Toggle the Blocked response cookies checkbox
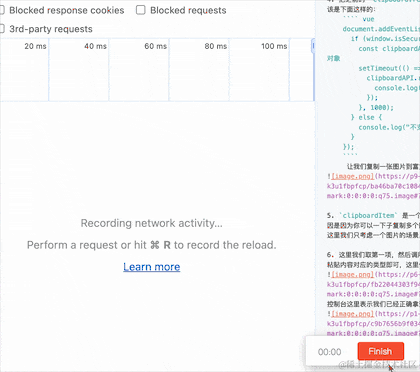The image size is (420, 372). [x=2, y=10]
